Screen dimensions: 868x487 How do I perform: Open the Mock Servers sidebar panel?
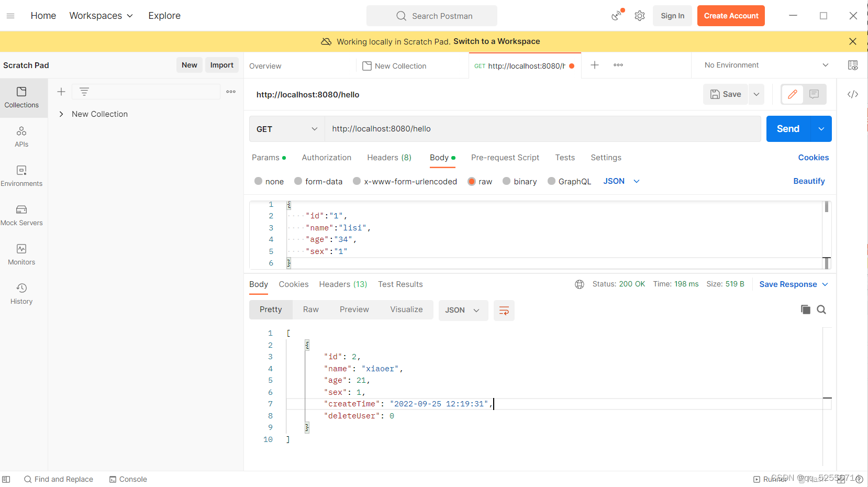pyautogui.click(x=21, y=215)
